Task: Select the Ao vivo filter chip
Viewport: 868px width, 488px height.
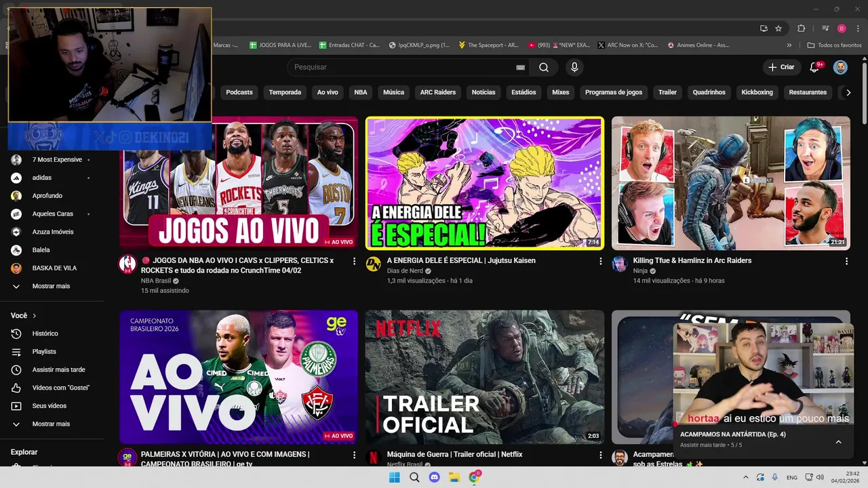Action: pos(328,92)
